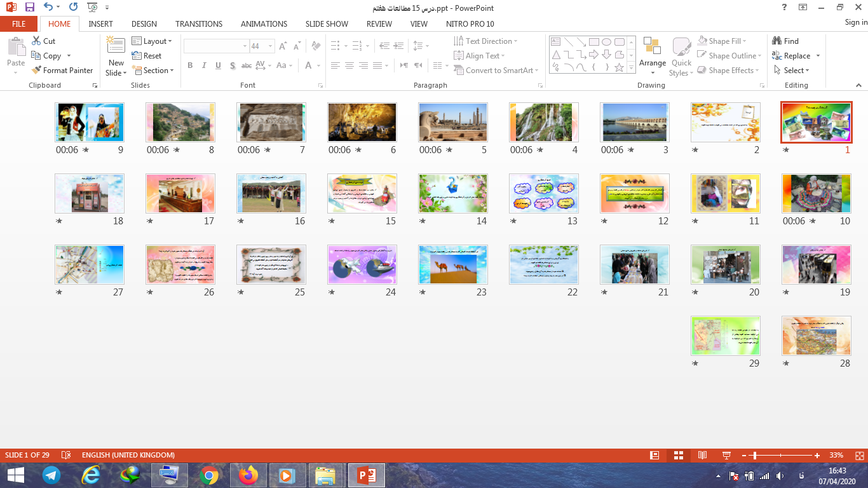Click the Save icon in quick access toolbar
The width and height of the screenshot is (868, 488).
(x=29, y=8)
